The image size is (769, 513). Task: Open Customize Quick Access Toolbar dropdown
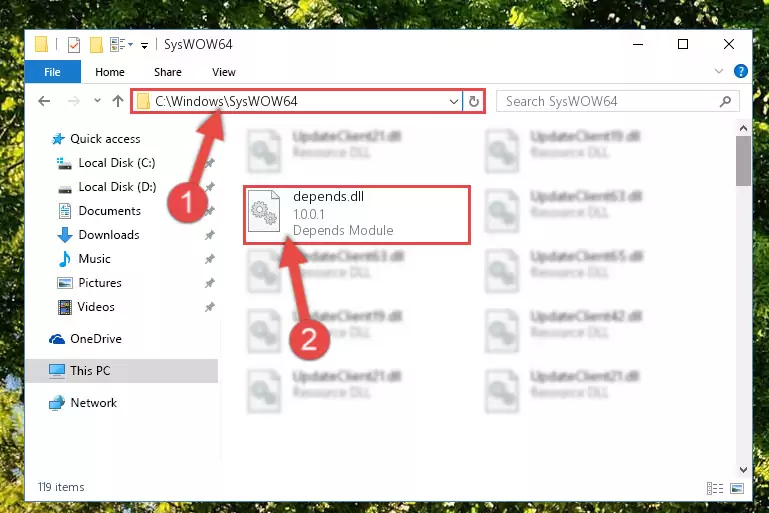coord(144,46)
